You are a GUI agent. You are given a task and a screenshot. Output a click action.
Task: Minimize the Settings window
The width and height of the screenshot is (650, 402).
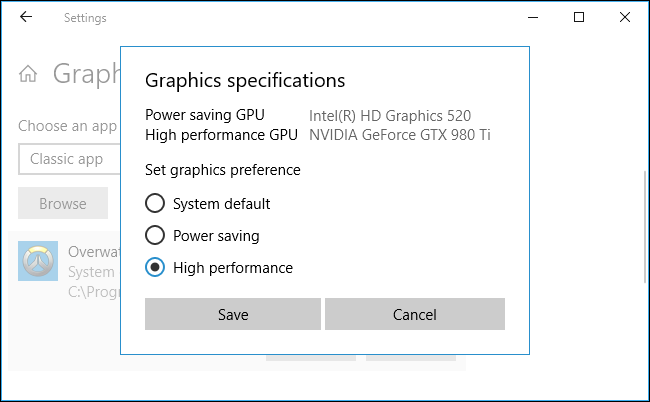(x=532, y=18)
